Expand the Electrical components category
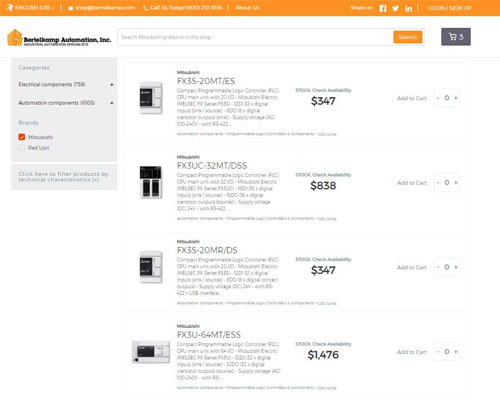The height and width of the screenshot is (400, 500). click(x=112, y=85)
